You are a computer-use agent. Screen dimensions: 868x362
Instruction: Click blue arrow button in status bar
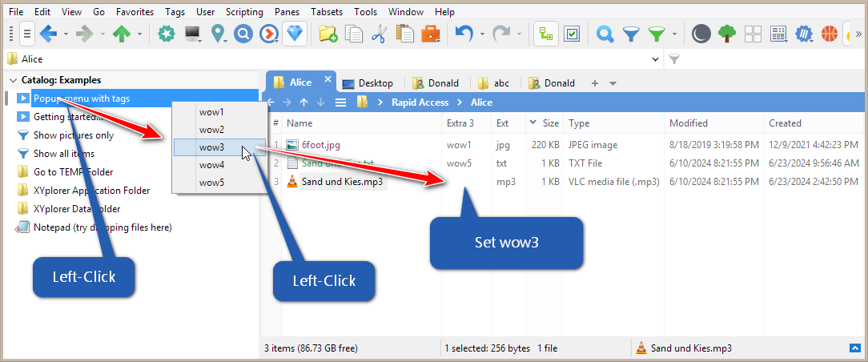click(x=854, y=348)
